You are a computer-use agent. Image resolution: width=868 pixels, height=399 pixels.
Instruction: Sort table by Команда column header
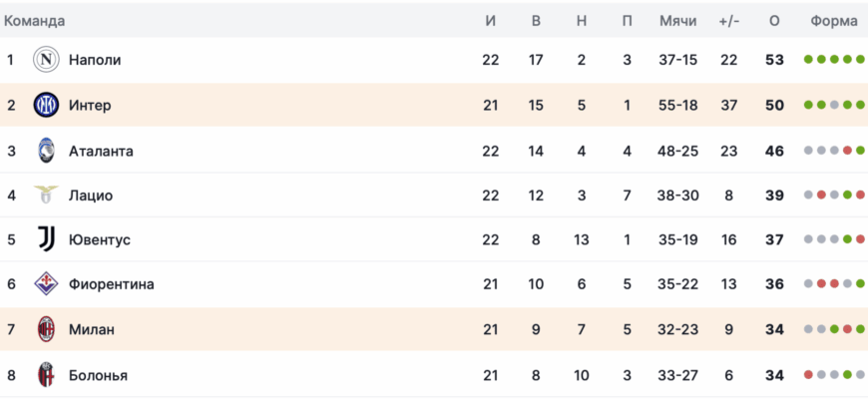pos(35,21)
